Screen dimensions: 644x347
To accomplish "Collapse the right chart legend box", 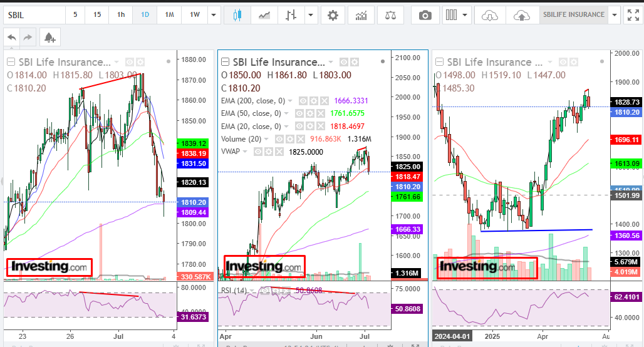I will 440,62.
